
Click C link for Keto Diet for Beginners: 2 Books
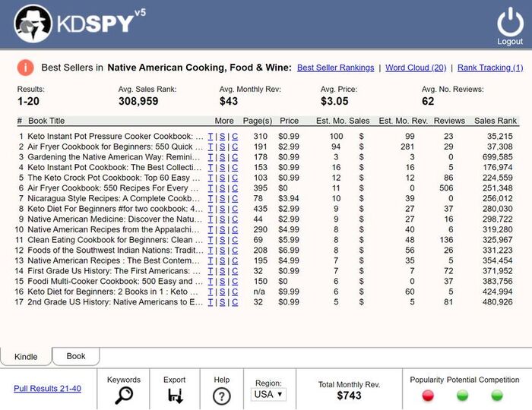coord(235,292)
